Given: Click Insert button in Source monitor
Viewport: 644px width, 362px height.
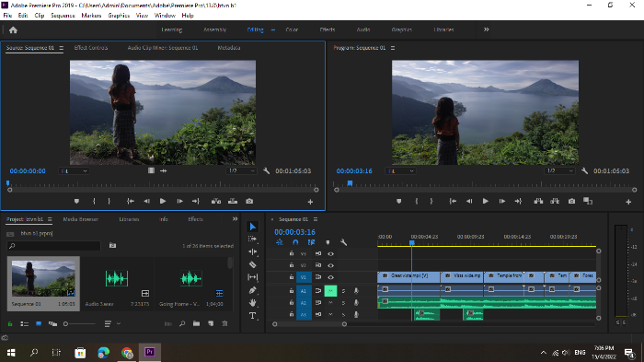Looking at the screenshot, I should click(x=216, y=201).
